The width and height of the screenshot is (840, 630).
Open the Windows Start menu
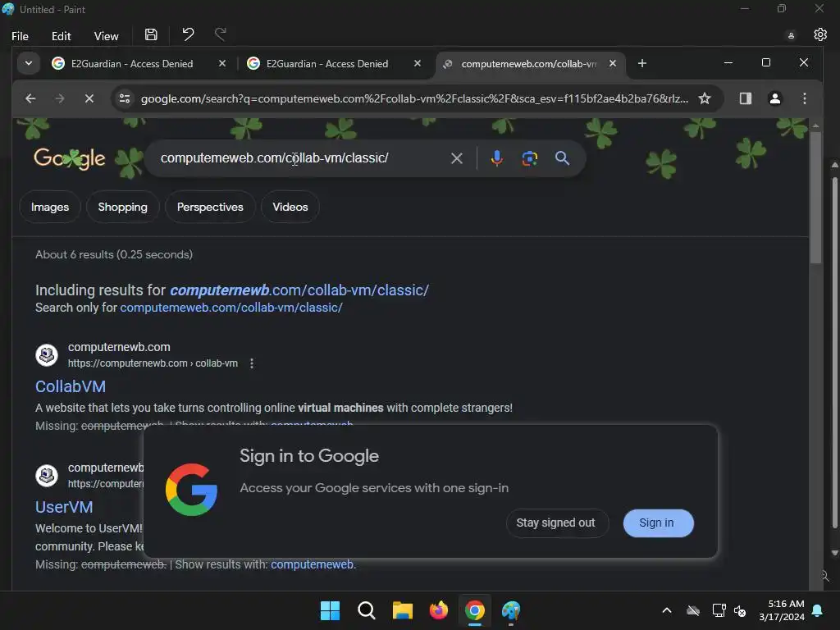click(330, 610)
